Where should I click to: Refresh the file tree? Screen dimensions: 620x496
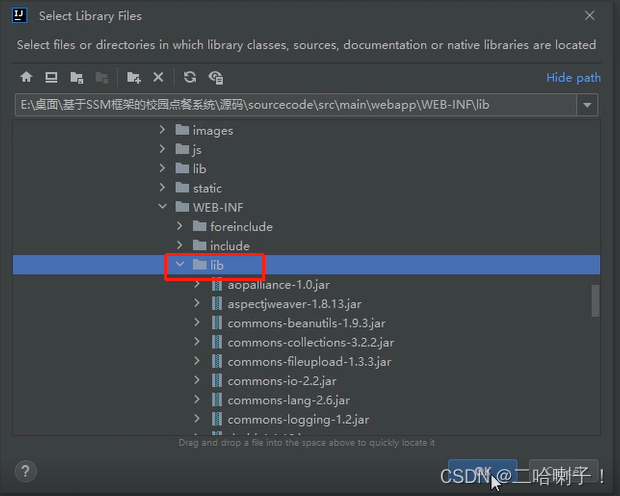pos(190,77)
